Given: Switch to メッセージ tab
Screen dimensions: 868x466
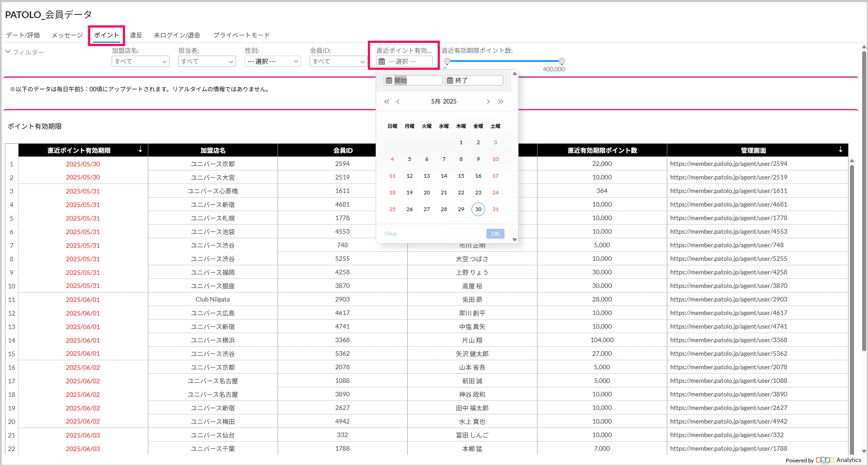Looking at the screenshot, I should tap(67, 35).
